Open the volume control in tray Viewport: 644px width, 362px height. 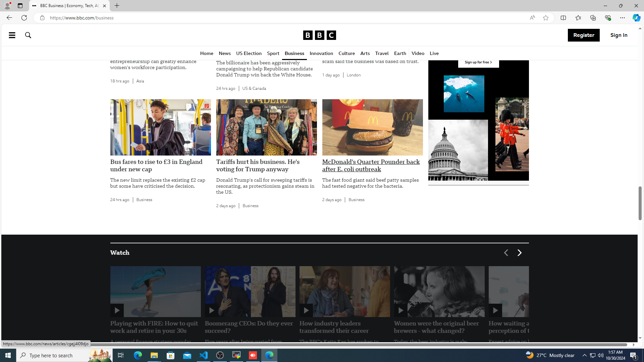pos(600,355)
